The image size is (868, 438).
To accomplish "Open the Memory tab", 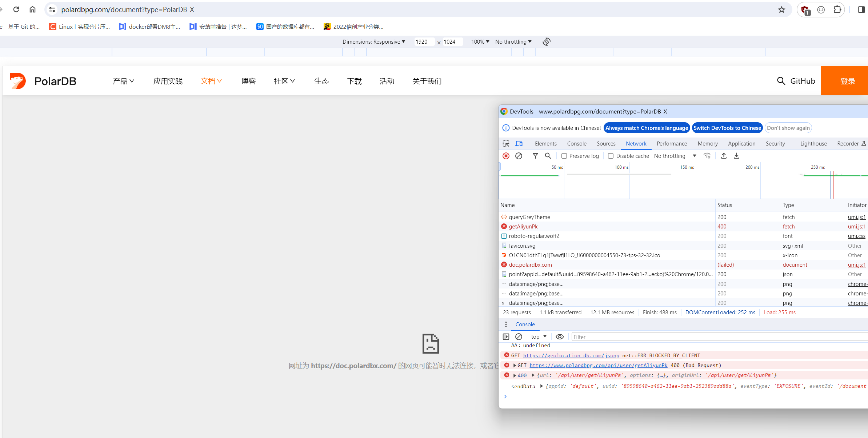I will pyautogui.click(x=707, y=144).
